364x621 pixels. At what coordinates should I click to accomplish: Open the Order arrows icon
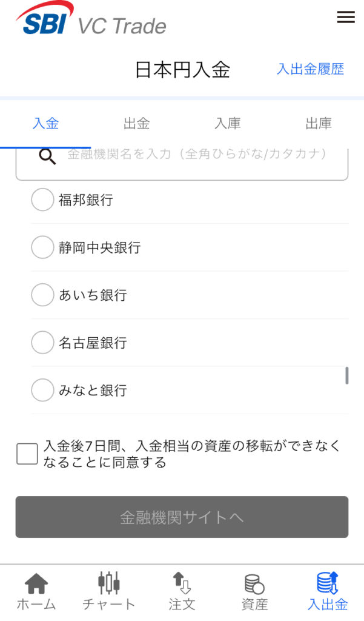182,583
